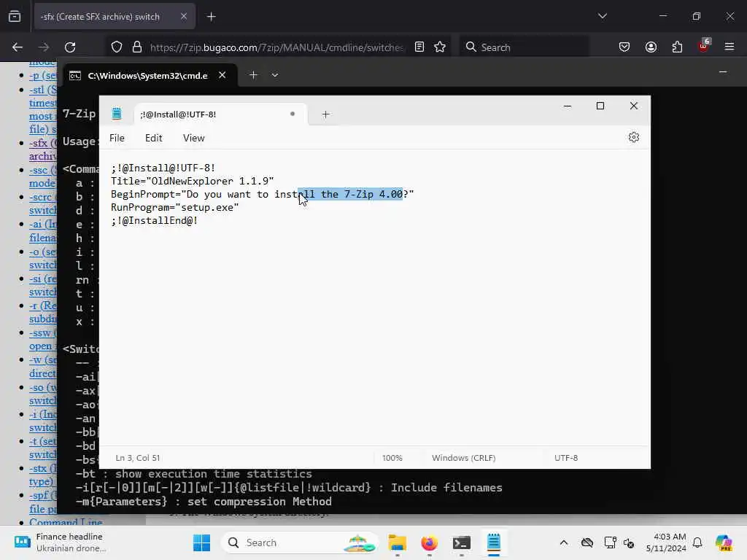Click the Firefox URL address field
The width and height of the screenshot is (747, 560).
tap(276, 47)
